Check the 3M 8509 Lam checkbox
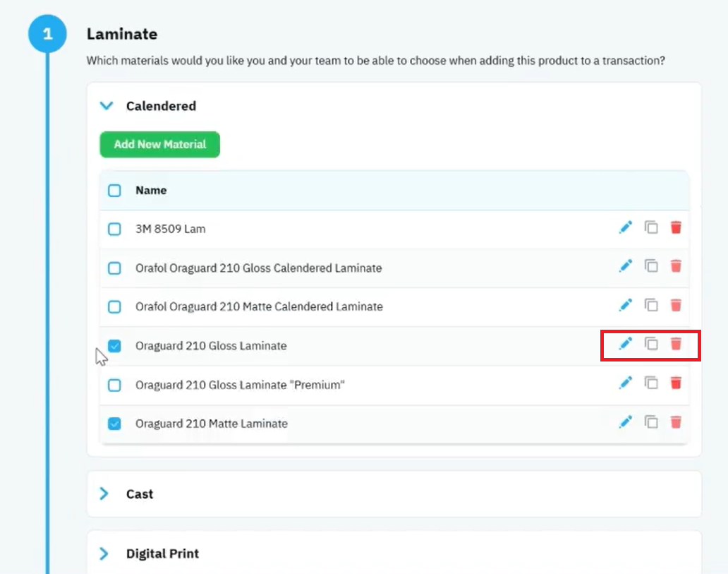The height and width of the screenshot is (574, 728). 114,229
